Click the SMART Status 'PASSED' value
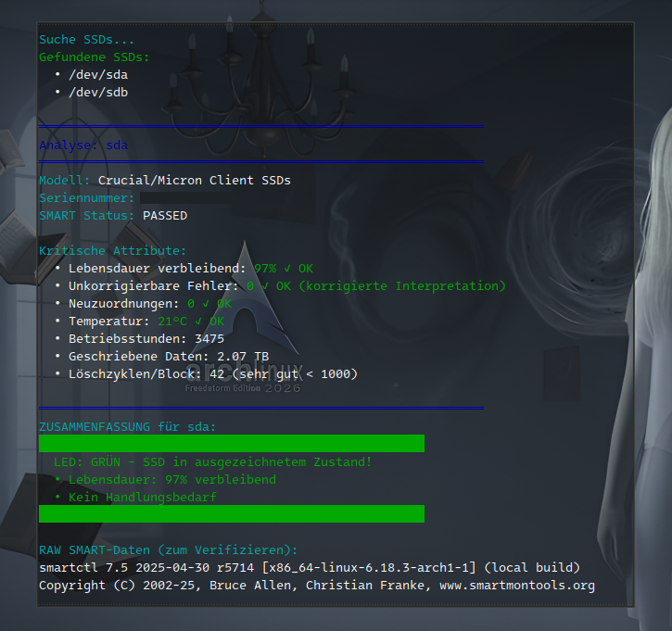Screen dimensions: 672x631 [165, 216]
